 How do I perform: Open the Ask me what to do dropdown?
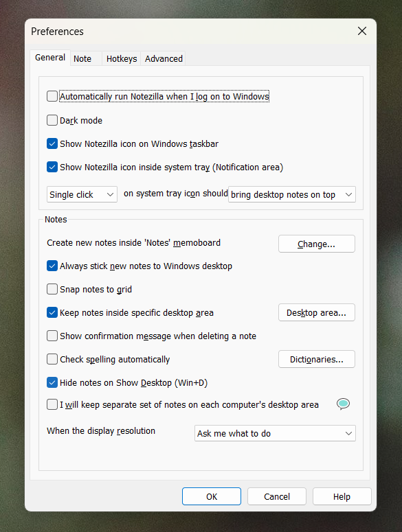click(275, 433)
